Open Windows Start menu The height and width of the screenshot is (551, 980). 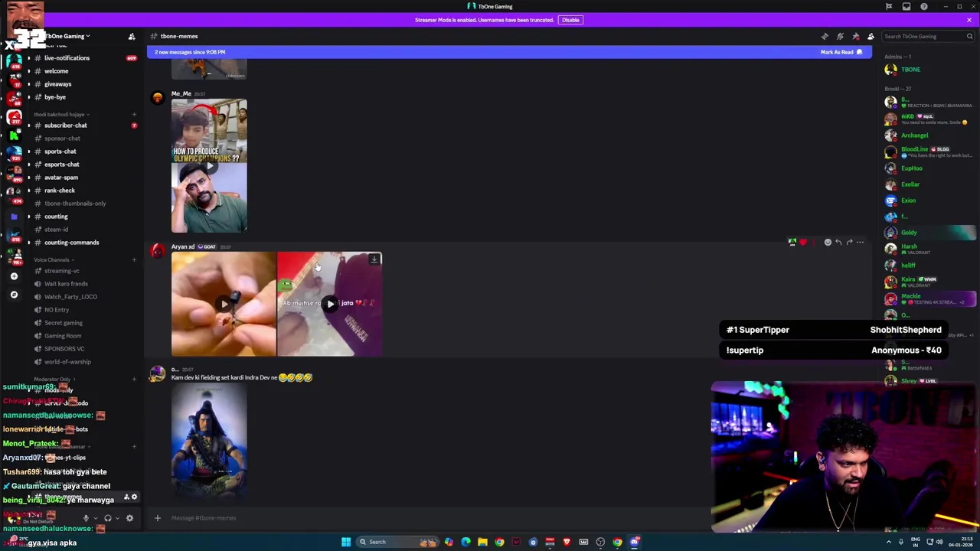[x=346, y=542]
